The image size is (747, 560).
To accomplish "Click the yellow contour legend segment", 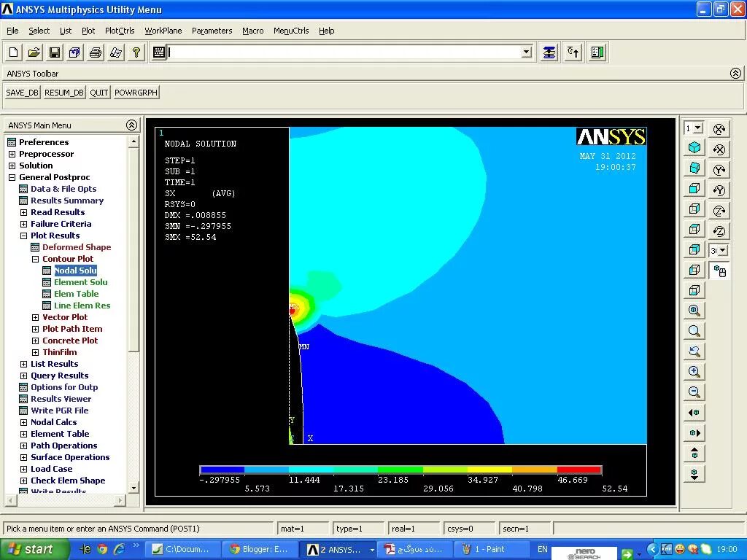I will pyautogui.click(x=489, y=470).
